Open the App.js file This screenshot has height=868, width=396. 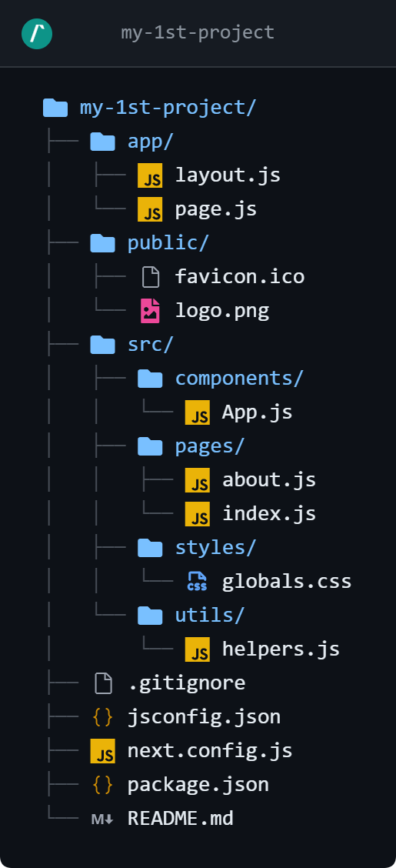(257, 412)
